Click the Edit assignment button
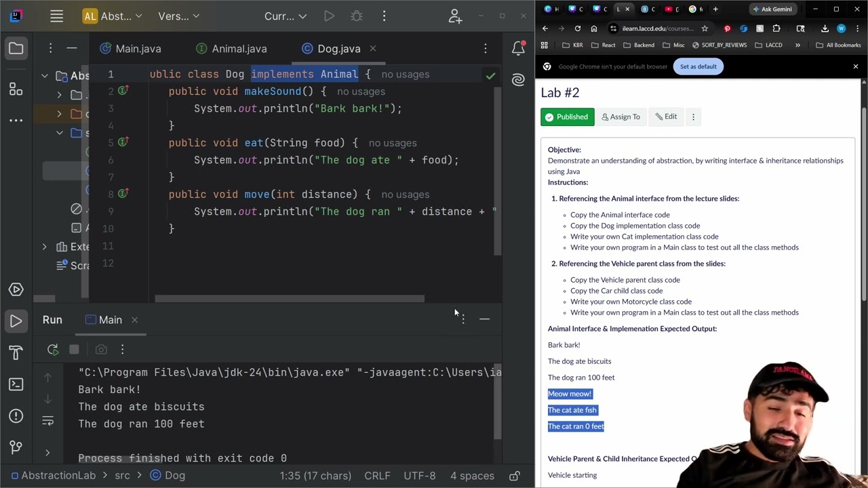 pos(665,117)
